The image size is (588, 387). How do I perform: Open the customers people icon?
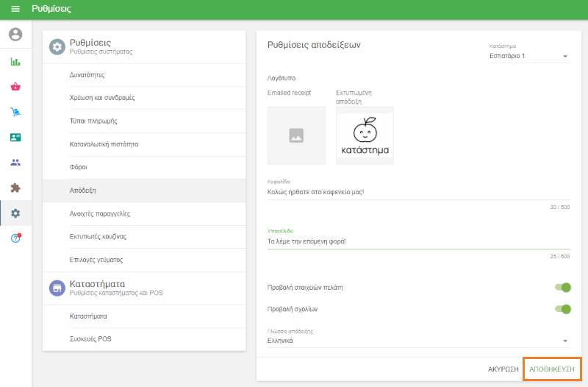(x=15, y=163)
